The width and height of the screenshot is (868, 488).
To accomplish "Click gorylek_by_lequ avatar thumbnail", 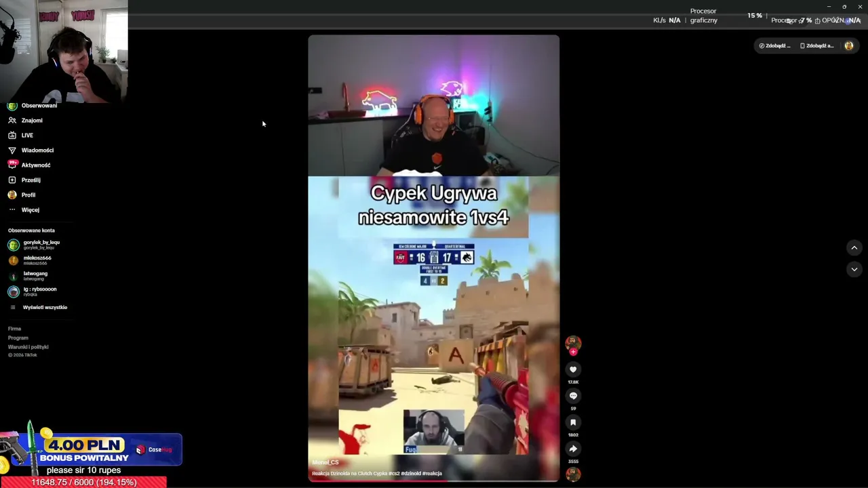I will 14,245.
